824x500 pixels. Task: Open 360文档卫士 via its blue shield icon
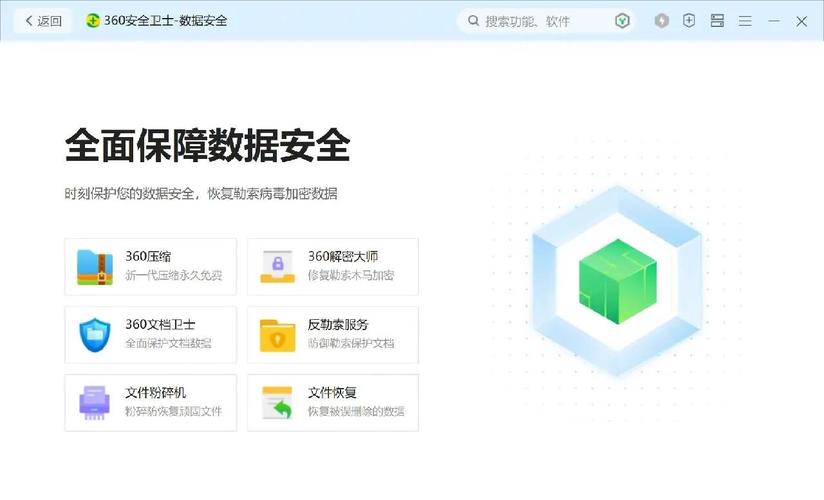point(95,334)
